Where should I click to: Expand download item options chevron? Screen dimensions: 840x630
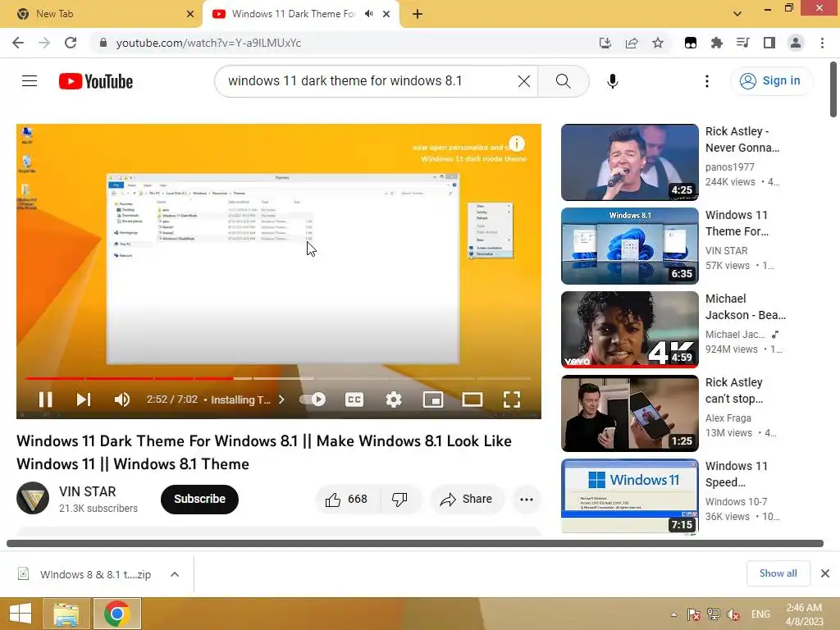tap(175, 574)
